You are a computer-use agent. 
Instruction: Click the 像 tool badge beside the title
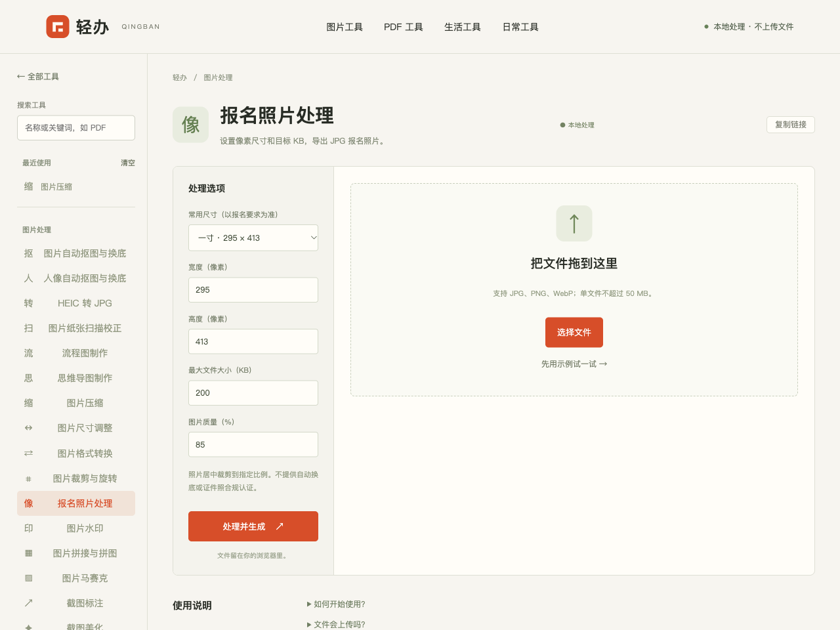tap(190, 125)
